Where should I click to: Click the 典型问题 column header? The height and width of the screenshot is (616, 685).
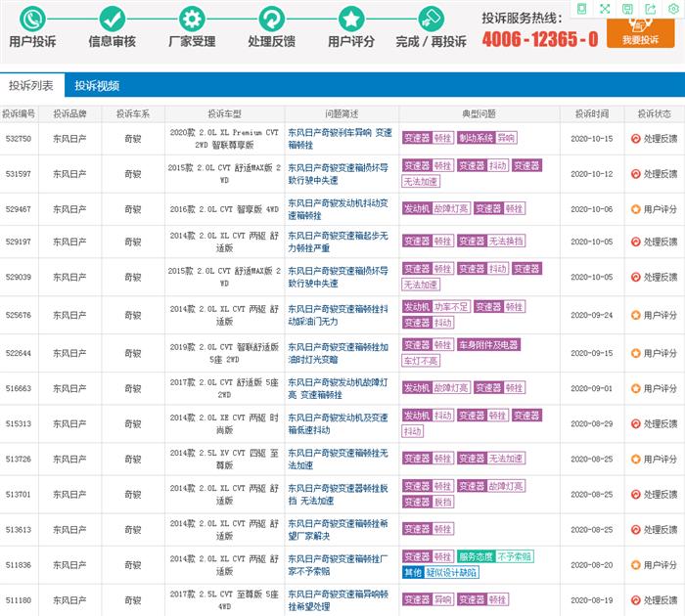click(479, 114)
